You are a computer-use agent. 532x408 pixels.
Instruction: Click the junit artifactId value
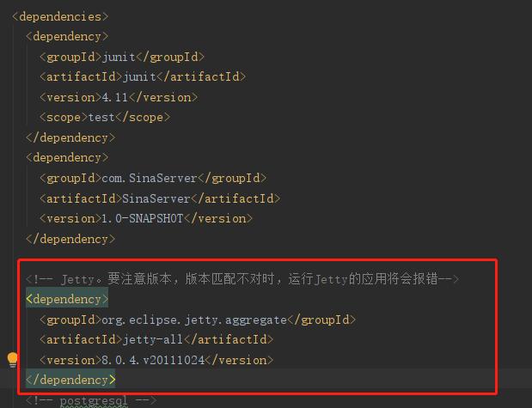pyautogui.click(x=139, y=77)
